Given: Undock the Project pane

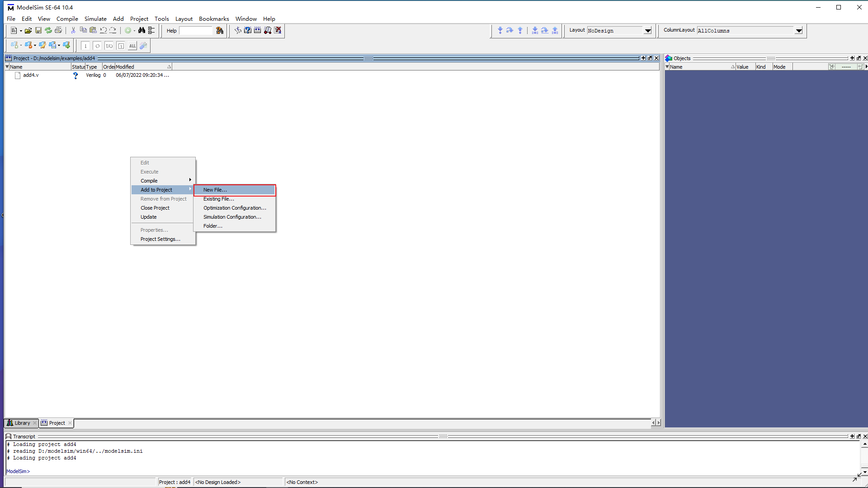Looking at the screenshot, I should [x=650, y=58].
